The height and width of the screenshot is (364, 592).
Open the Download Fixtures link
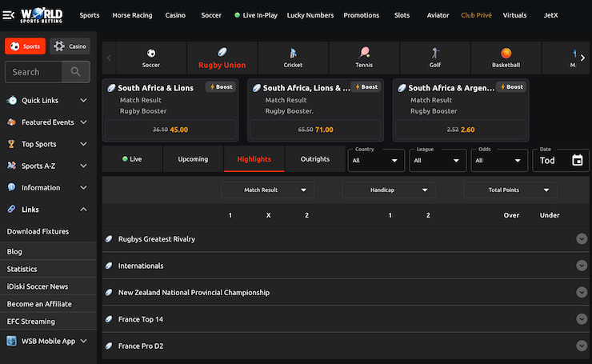(x=38, y=231)
